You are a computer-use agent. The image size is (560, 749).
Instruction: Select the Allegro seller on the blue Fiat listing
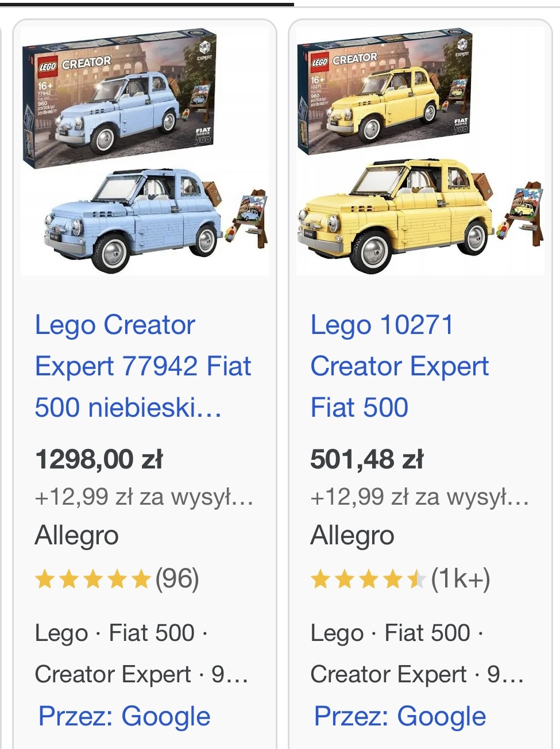pos(77,536)
